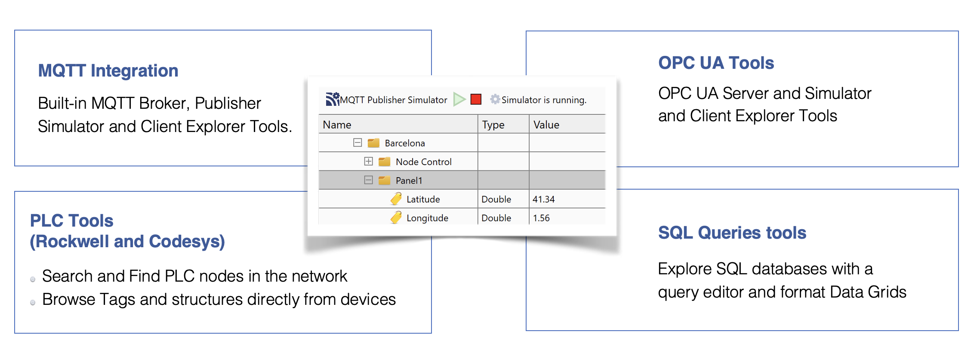The width and height of the screenshot is (980, 350).
Task: Select the Latitude value cell 41.34
Action: (x=544, y=199)
